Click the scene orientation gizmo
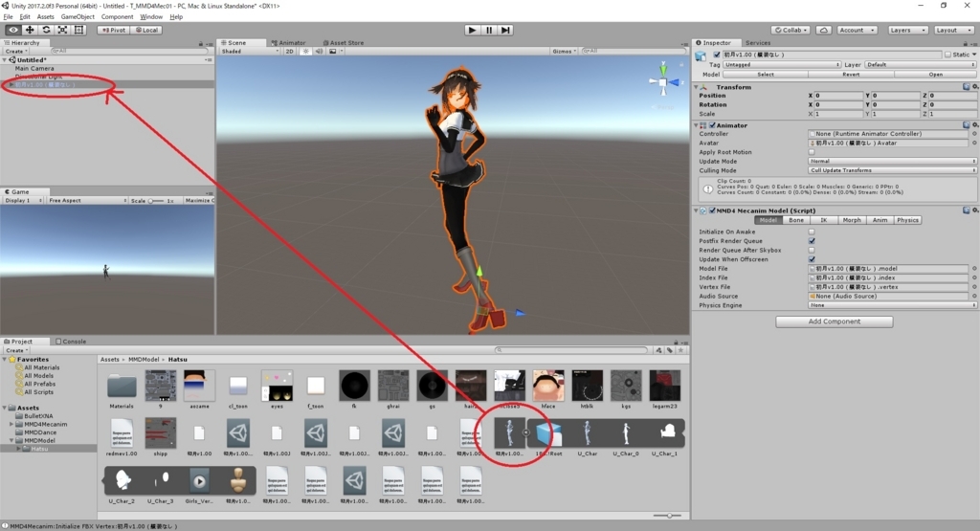The height and width of the screenshot is (531, 980). [x=663, y=81]
